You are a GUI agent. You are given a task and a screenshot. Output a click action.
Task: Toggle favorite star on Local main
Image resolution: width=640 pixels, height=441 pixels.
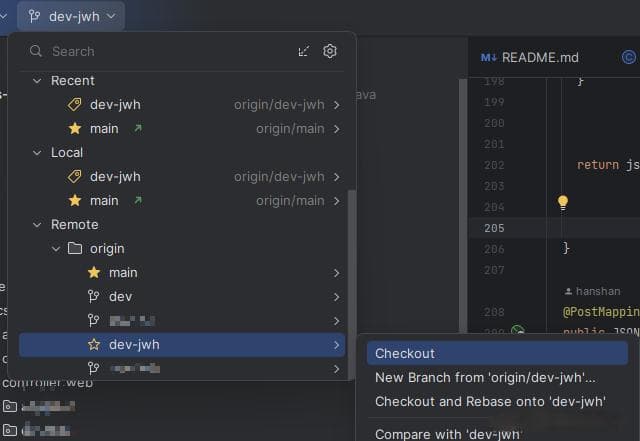[x=75, y=200]
